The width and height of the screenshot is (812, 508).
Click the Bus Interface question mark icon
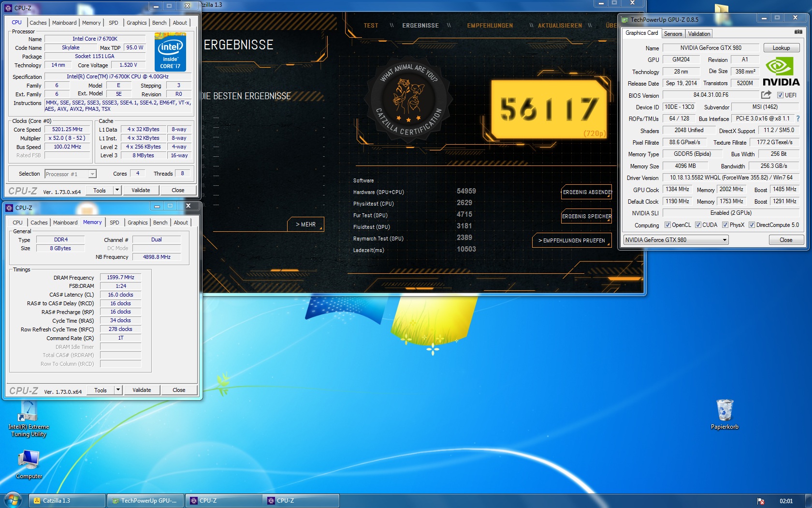797,119
